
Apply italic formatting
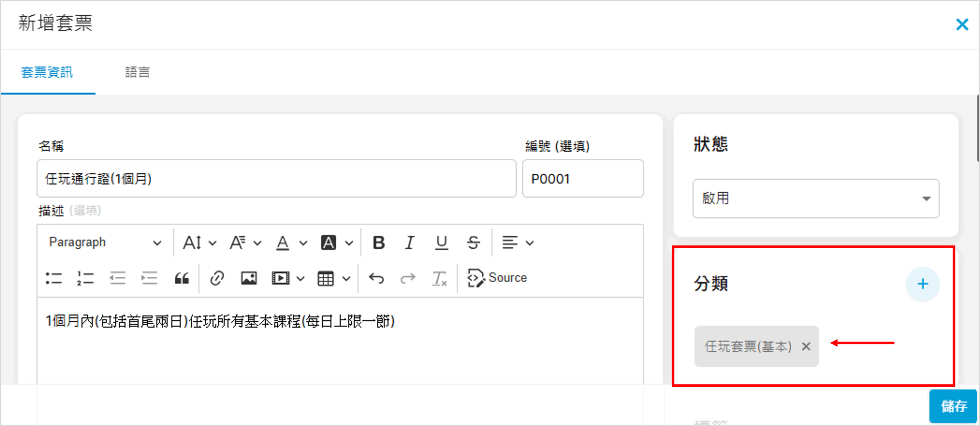[x=410, y=242]
